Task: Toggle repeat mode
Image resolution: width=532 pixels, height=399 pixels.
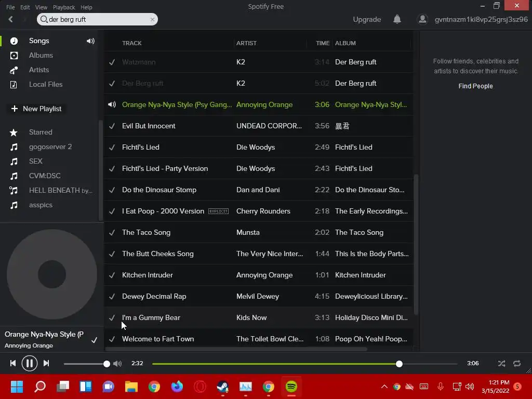Action: point(517,364)
